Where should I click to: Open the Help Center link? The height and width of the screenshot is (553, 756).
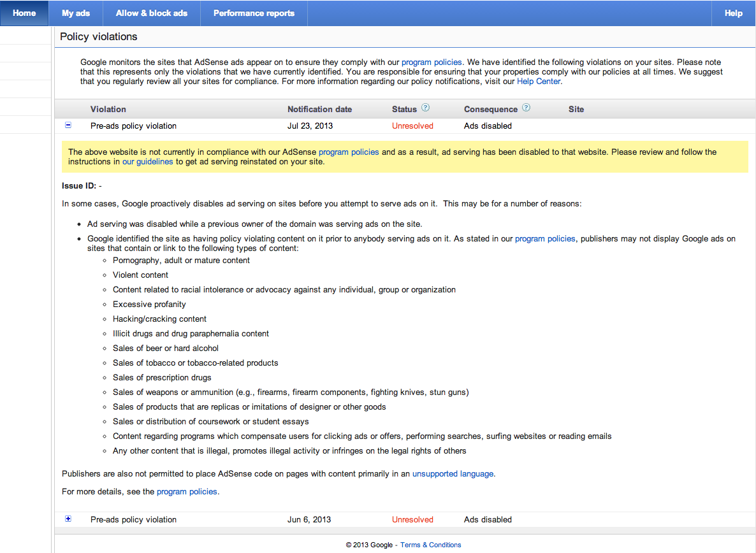[x=539, y=82]
